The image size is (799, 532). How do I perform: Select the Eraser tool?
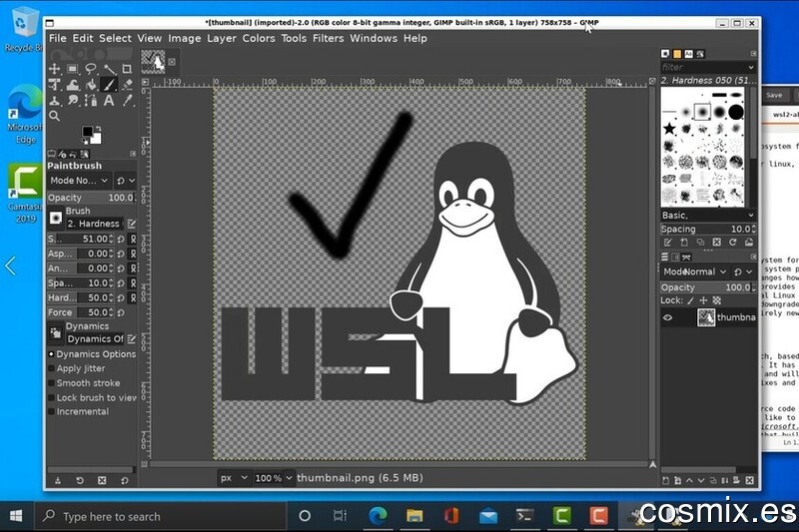pyautogui.click(x=127, y=85)
